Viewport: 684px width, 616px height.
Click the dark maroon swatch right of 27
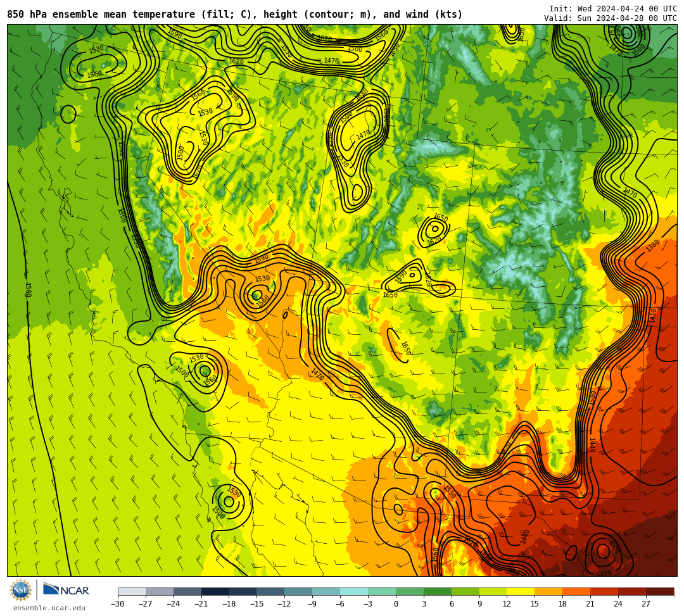[x=660, y=591]
